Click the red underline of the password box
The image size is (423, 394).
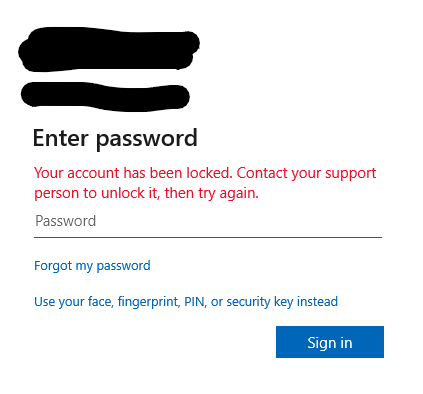pyautogui.click(x=208, y=237)
